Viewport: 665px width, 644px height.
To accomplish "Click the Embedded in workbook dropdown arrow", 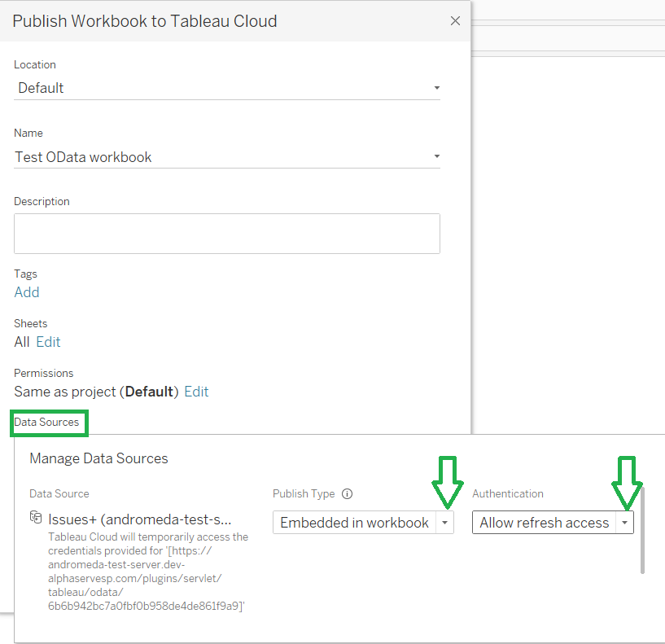I will tap(444, 522).
